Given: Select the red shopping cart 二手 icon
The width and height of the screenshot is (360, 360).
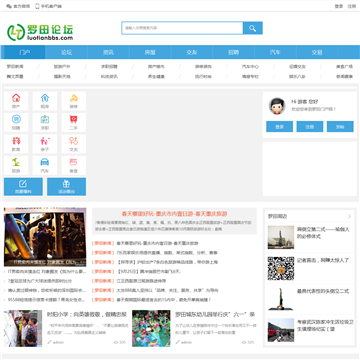Looking at the screenshot, I should (x=74, y=122).
